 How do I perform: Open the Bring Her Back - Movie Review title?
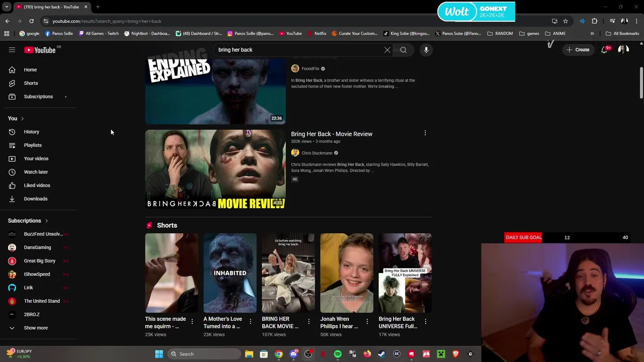point(332,134)
